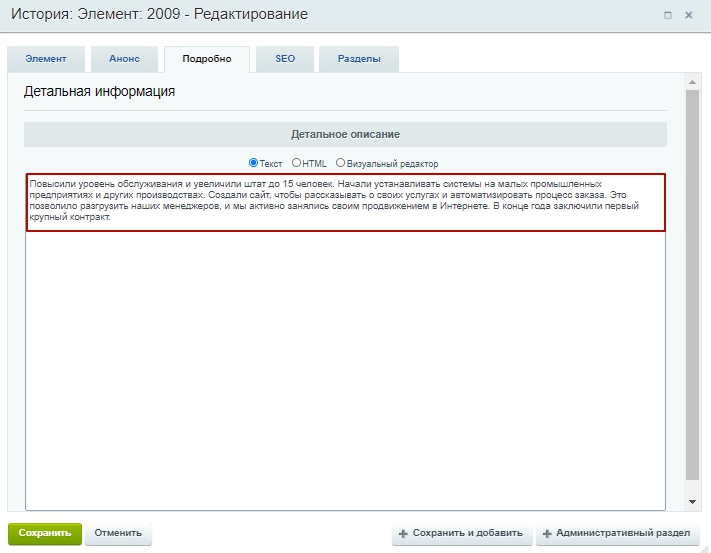Enable Визуальный редактор mode

[340, 163]
